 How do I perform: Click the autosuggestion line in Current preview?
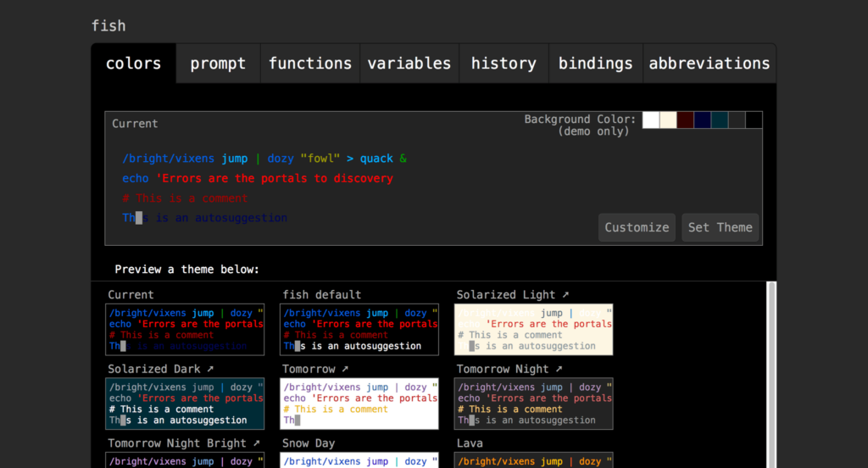pos(205,218)
